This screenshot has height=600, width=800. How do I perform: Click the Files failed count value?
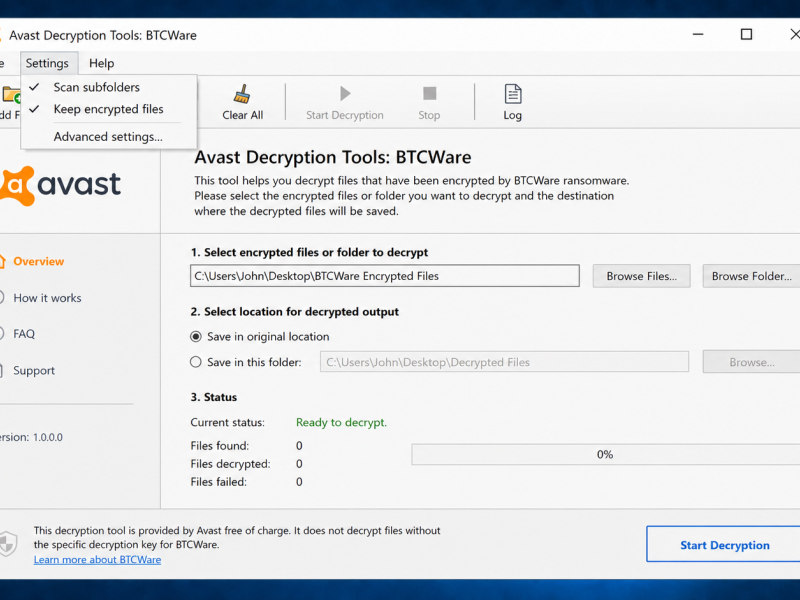click(x=299, y=482)
